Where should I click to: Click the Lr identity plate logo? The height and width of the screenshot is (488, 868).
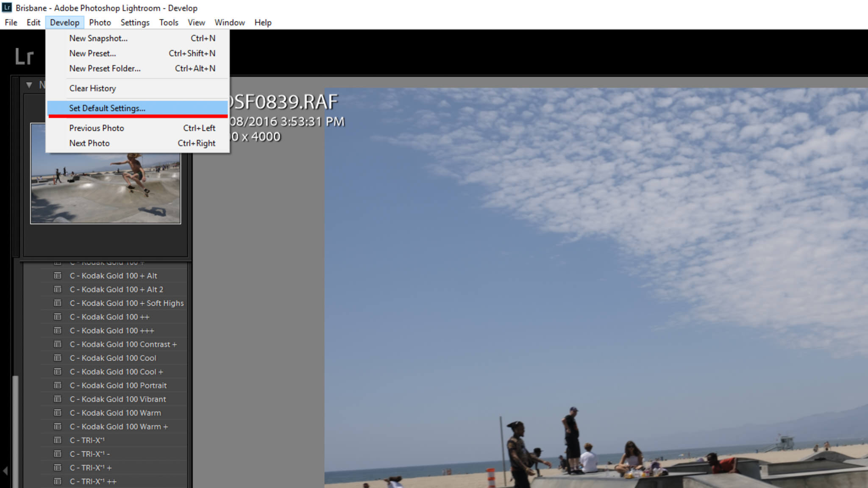24,56
